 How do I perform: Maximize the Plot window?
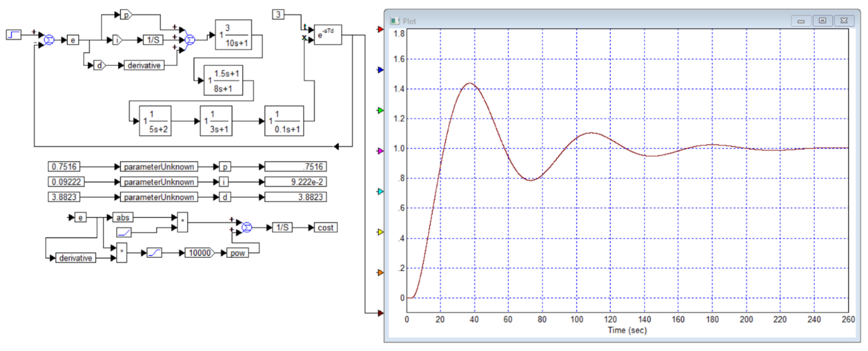pos(822,21)
